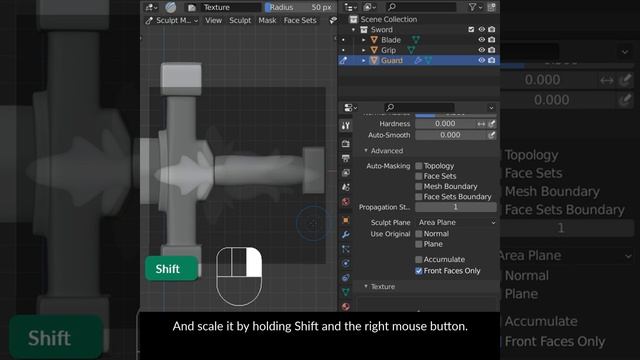Open the Face Sets menu
The height and width of the screenshot is (360, 640).
300,20
